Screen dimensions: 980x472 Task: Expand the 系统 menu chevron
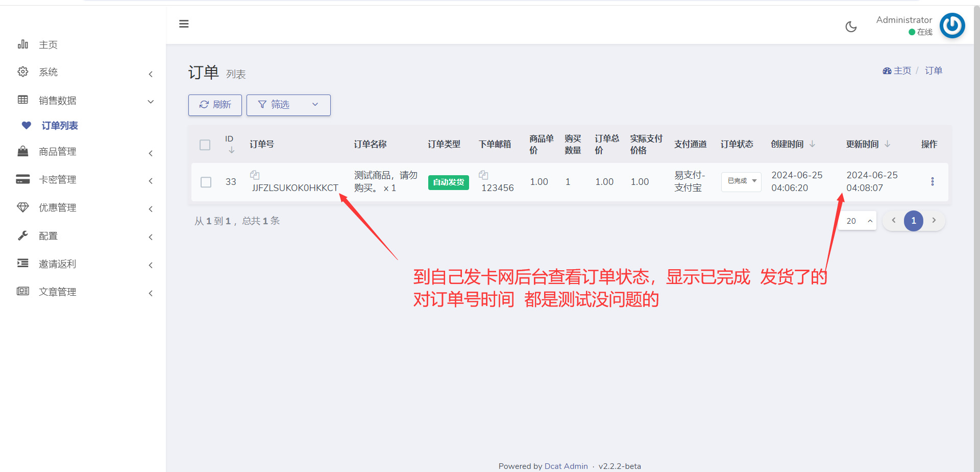tap(151, 75)
